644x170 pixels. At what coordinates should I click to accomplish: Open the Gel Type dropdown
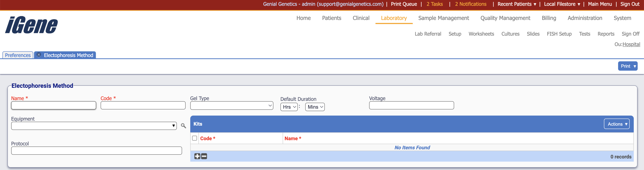(231, 106)
